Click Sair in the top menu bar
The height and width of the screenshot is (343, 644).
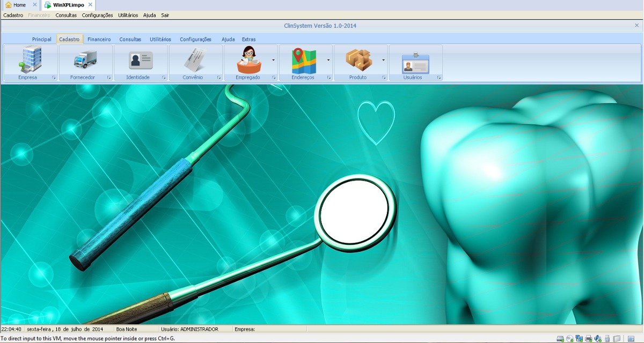point(165,15)
